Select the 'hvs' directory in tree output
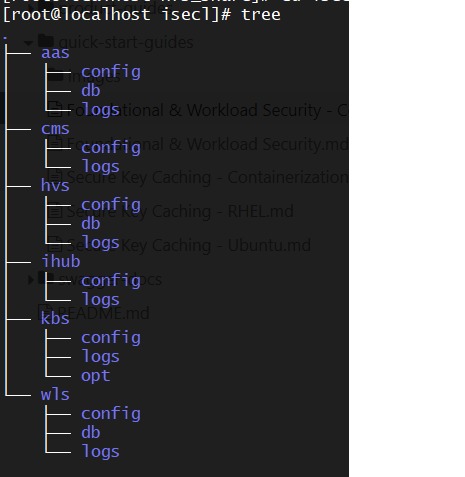Screen dimensions: 465x477 [55, 185]
